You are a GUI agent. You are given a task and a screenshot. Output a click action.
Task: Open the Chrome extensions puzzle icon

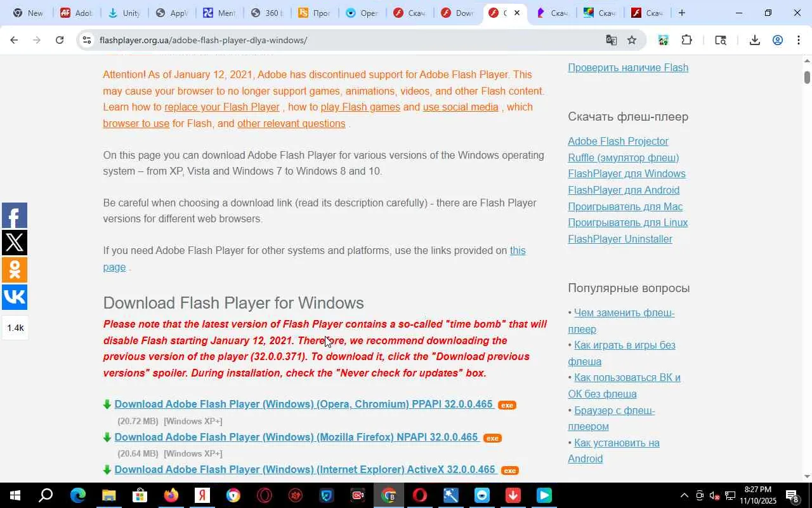pyautogui.click(x=686, y=40)
